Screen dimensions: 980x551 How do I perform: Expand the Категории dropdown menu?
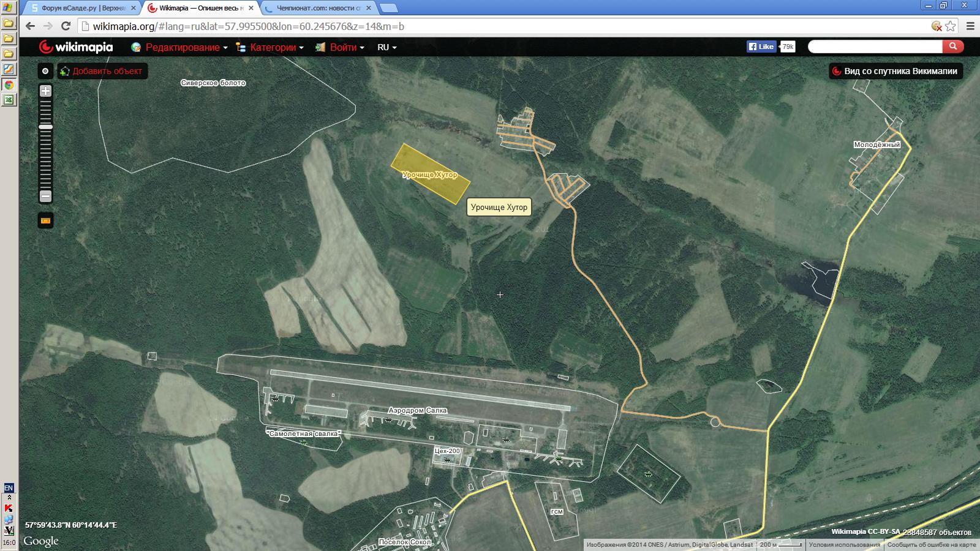pyautogui.click(x=270, y=47)
